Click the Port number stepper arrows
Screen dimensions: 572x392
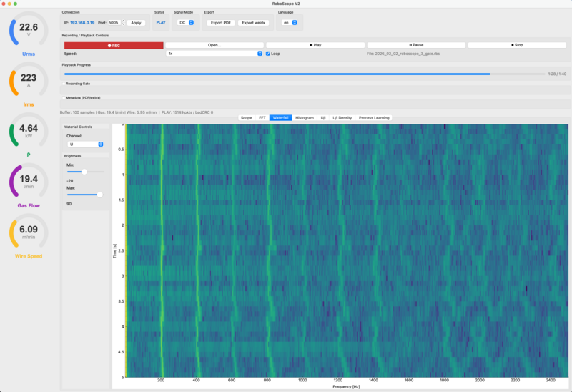123,23
